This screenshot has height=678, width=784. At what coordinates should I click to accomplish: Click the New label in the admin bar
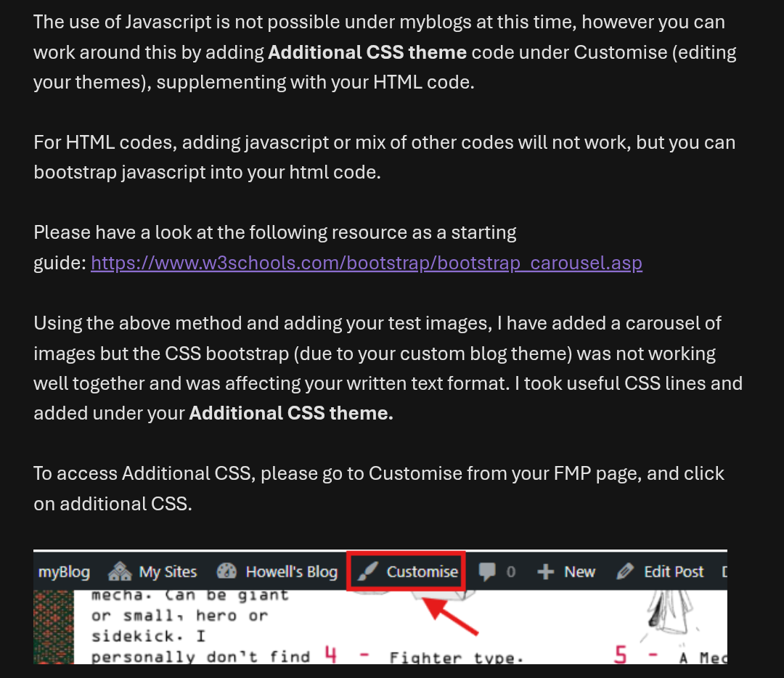tap(579, 572)
